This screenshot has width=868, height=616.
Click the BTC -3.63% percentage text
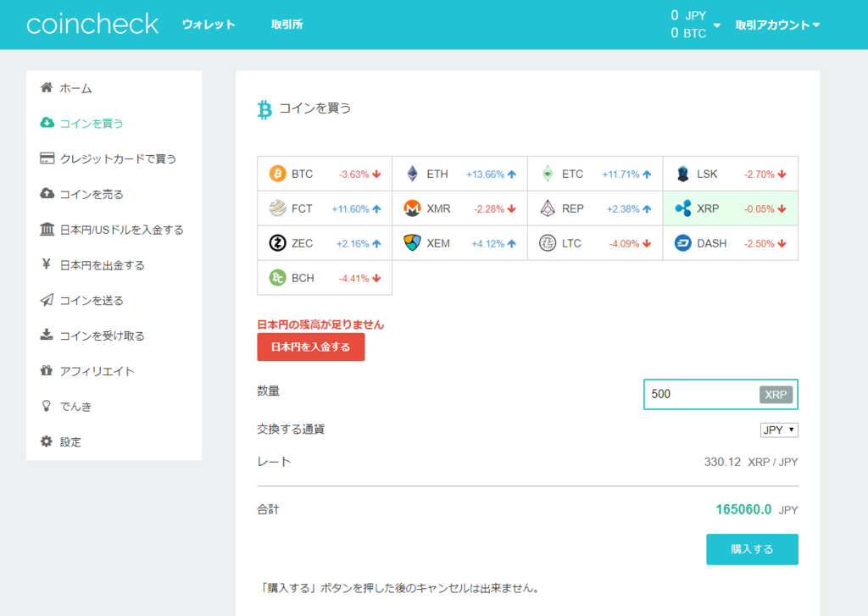coord(353,175)
